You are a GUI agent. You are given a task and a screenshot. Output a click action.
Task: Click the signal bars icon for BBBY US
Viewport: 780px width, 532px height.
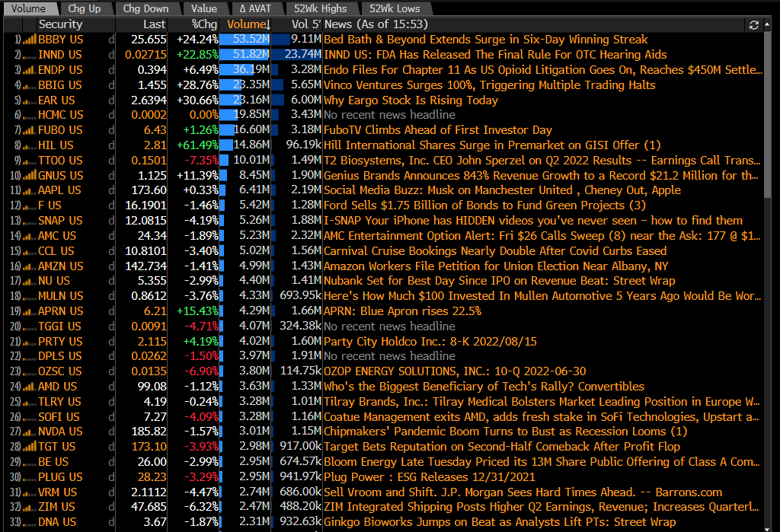tap(30, 40)
